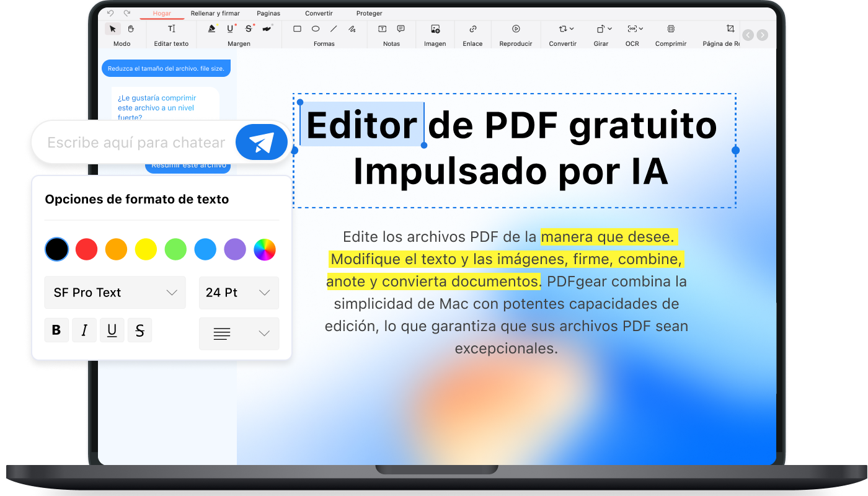Open the Notas text box tool

(383, 29)
